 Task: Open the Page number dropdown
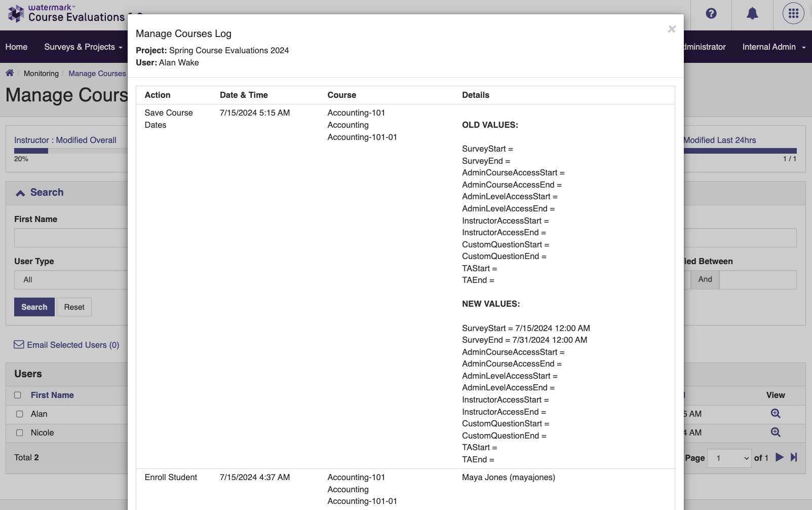pyautogui.click(x=729, y=458)
